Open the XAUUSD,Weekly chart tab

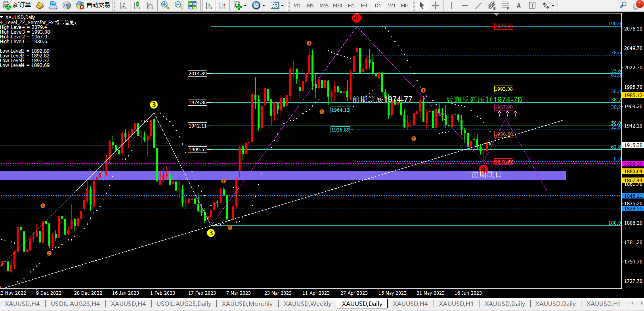[308, 303]
